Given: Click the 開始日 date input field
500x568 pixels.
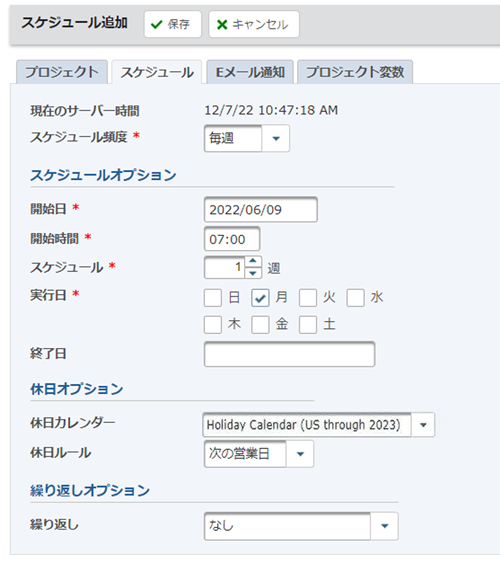Looking at the screenshot, I should click(261, 210).
